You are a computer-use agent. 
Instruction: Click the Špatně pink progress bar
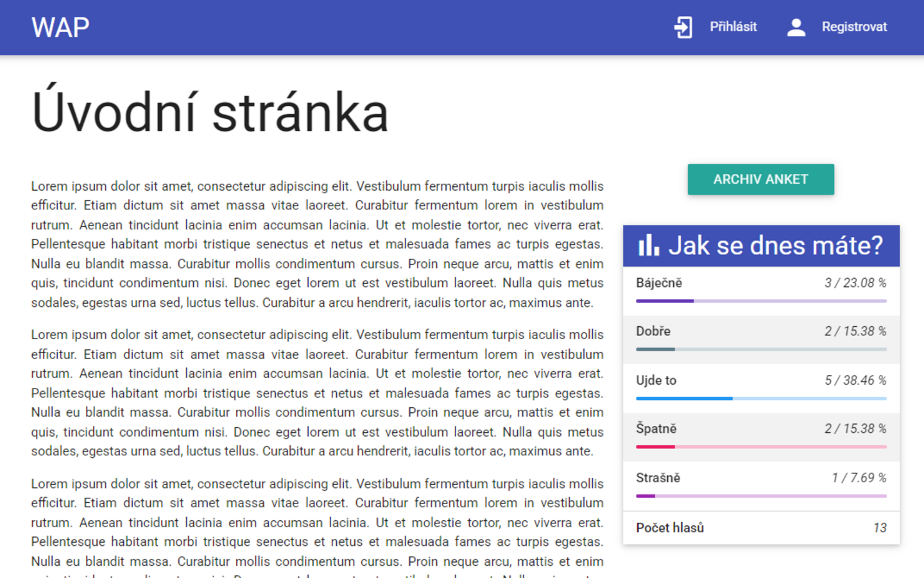(761, 447)
